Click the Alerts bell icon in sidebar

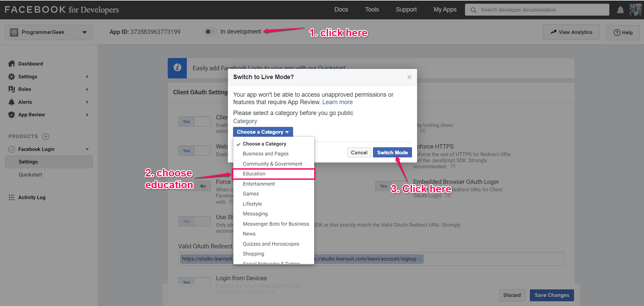(x=12, y=102)
